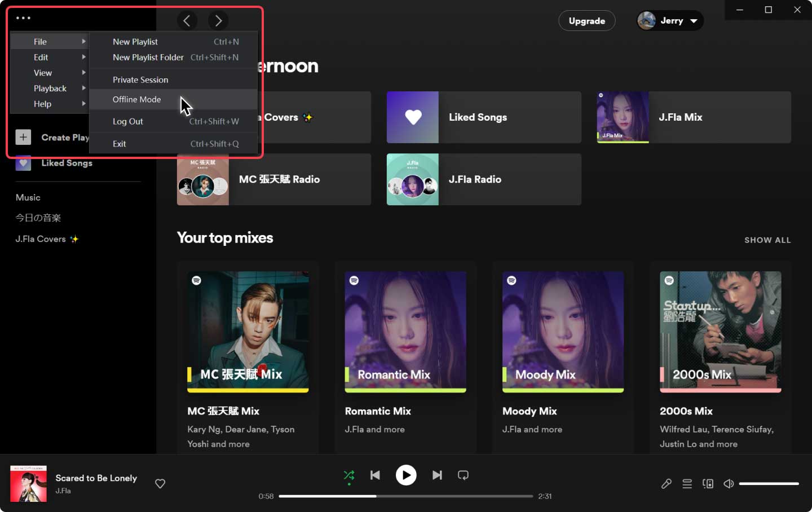The height and width of the screenshot is (512, 812).
Task: Click the Your top mixes heading
Action: [x=225, y=238]
